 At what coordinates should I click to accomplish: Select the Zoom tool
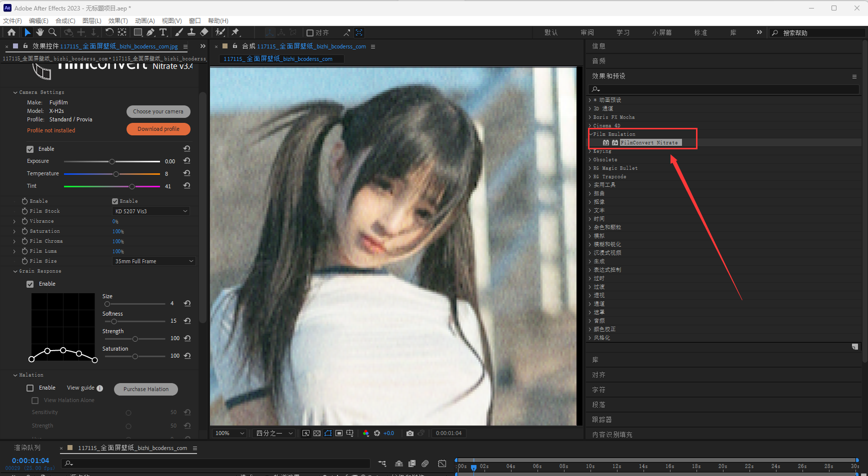pos(52,32)
